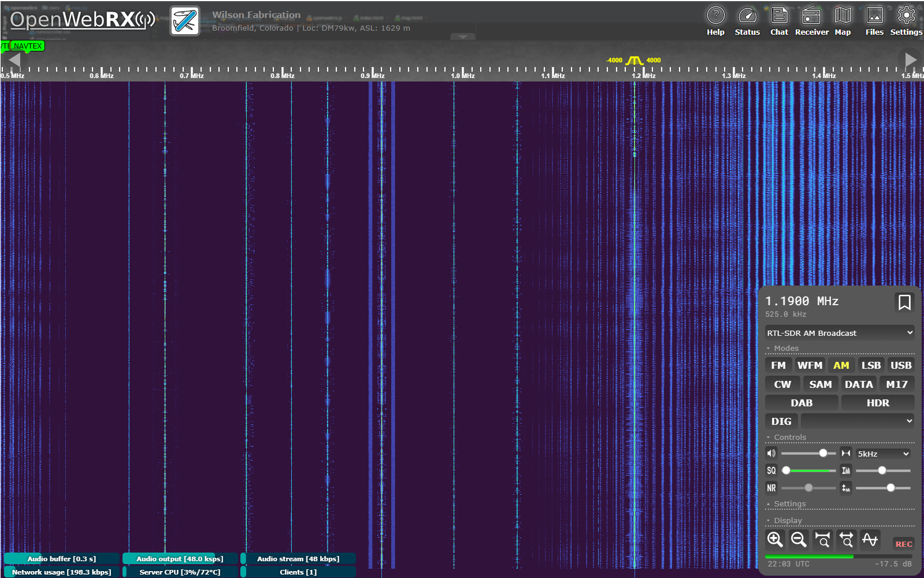Click the Clients [1] status bar
This screenshot has width=924, height=578.
click(x=298, y=572)
